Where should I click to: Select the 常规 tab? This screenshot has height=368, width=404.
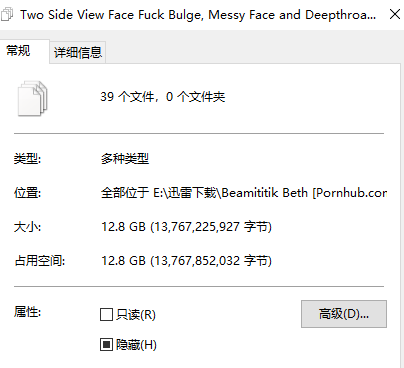pyautogui.click(x=18, y=51)
